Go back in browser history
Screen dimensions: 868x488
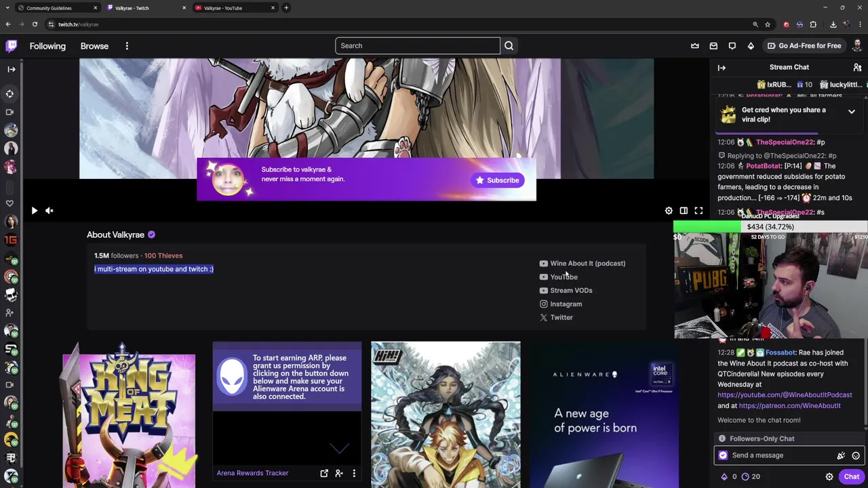(8, 24)
